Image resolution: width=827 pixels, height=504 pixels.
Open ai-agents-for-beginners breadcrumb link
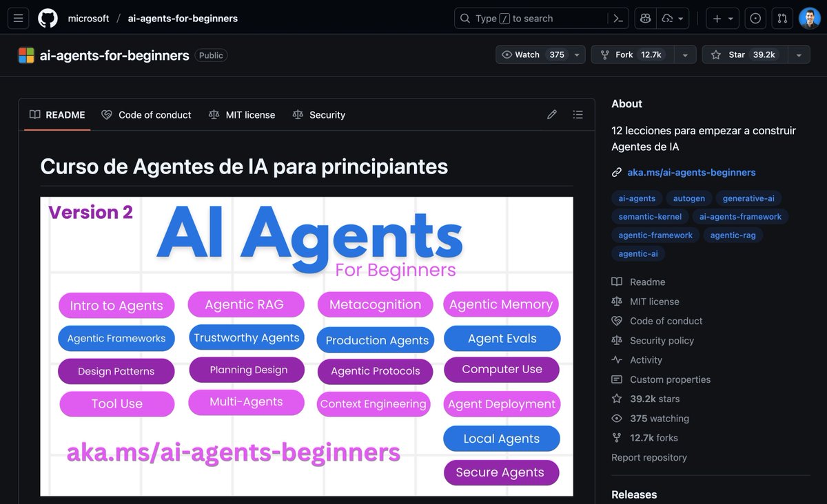coord(183,19)
